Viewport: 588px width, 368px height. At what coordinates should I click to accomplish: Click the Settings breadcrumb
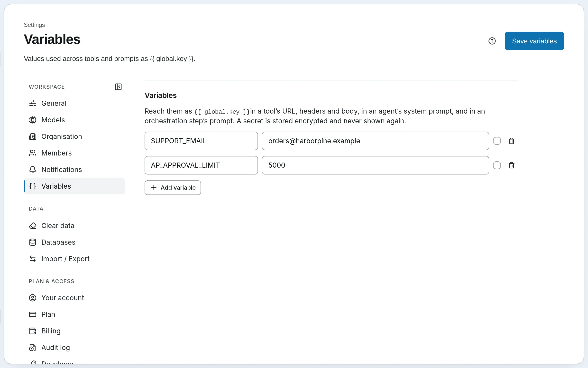pos(34,25)
